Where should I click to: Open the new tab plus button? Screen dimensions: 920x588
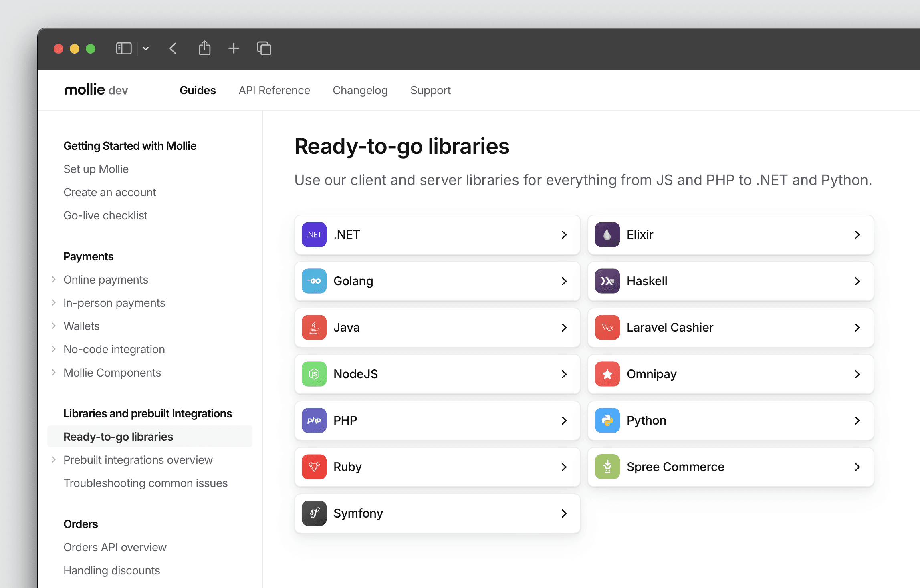pos(234,48)
